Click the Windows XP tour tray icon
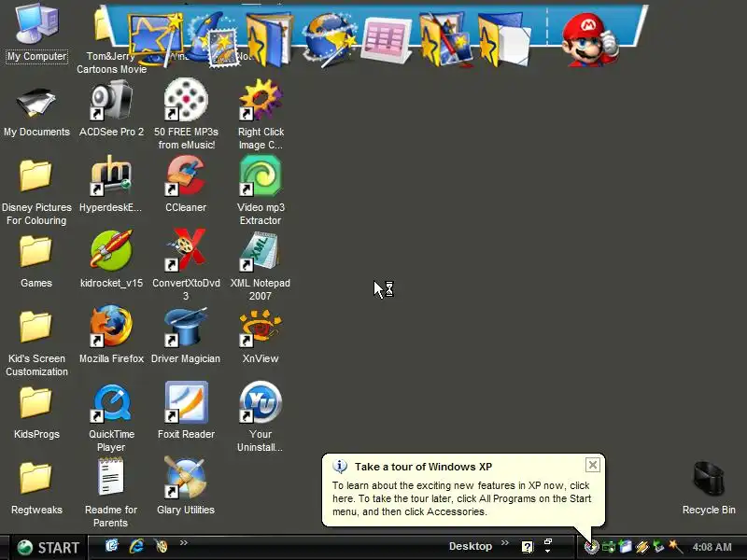747x560 pixels. coord(591,547)
